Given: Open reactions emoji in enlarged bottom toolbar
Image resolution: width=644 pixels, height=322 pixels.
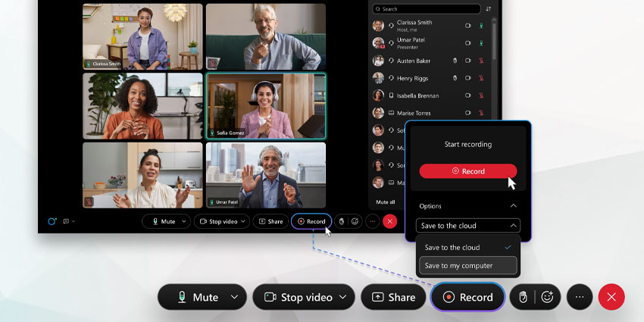Looking at the screenshot, I should tap(547, 298).
